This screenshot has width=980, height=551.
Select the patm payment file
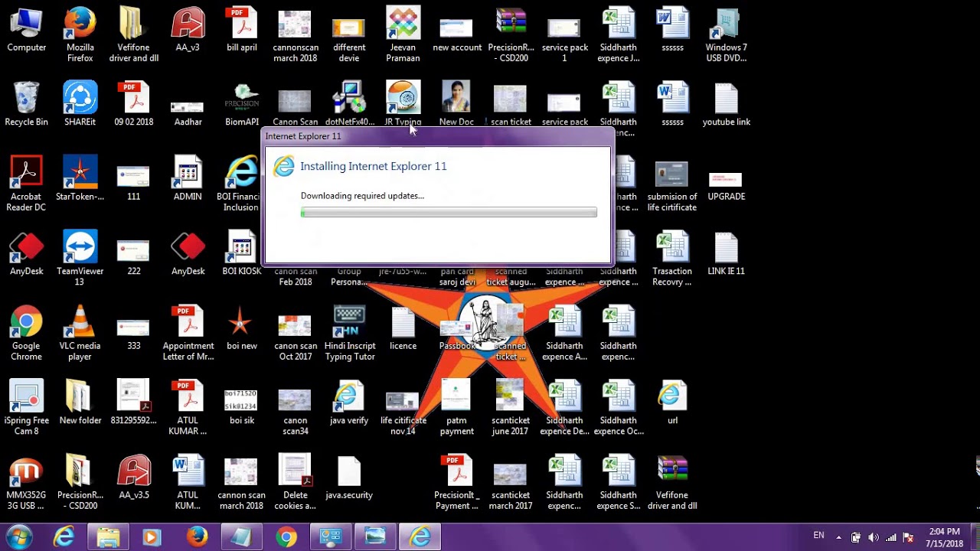tap(456, 408)
